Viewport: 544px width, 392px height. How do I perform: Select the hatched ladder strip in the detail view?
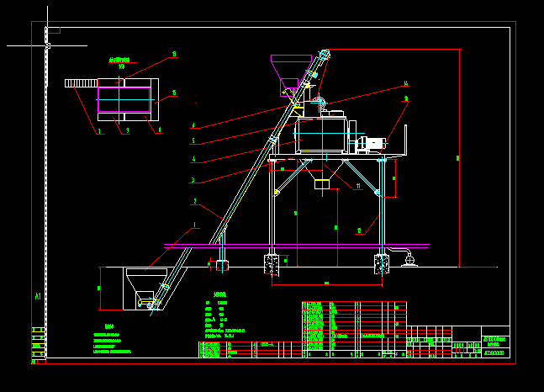(x=82, y=83)
